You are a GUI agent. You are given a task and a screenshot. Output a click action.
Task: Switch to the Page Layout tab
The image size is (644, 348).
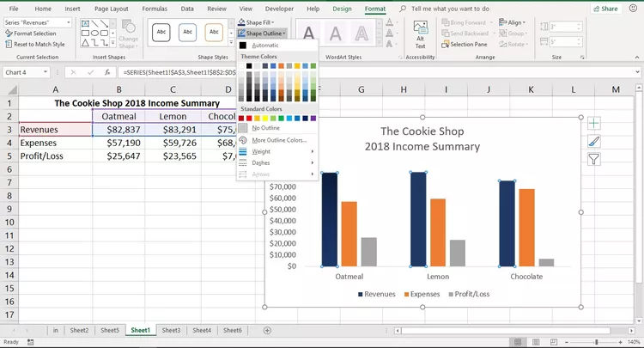[x=112, y=9]
